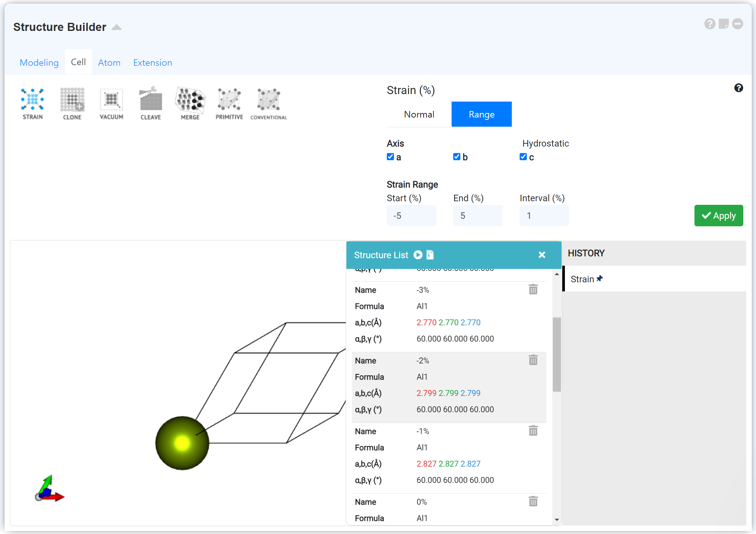
Task: Disable axis c checkbox
Action: point(523,157)
